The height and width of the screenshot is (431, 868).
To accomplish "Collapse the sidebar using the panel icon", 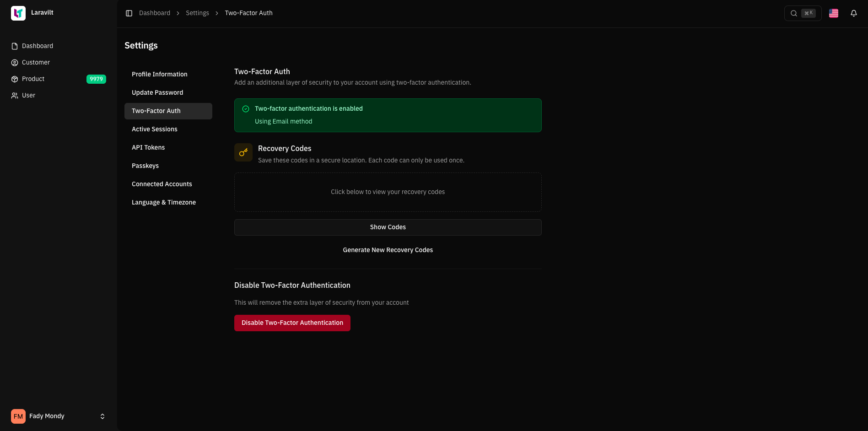I will click(129, 13).
